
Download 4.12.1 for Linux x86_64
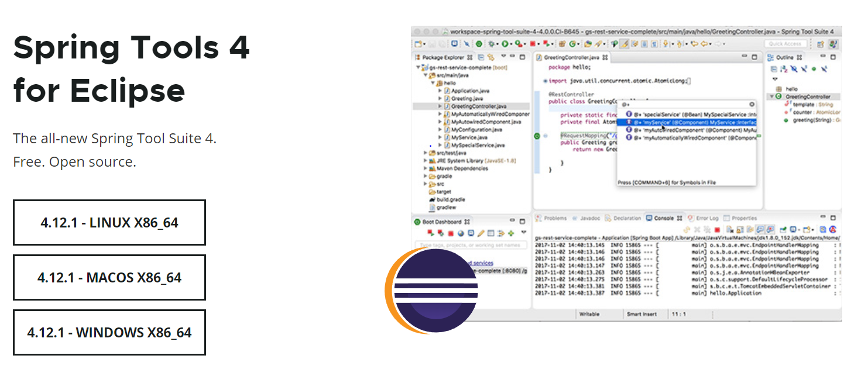[x=109, y=222]
